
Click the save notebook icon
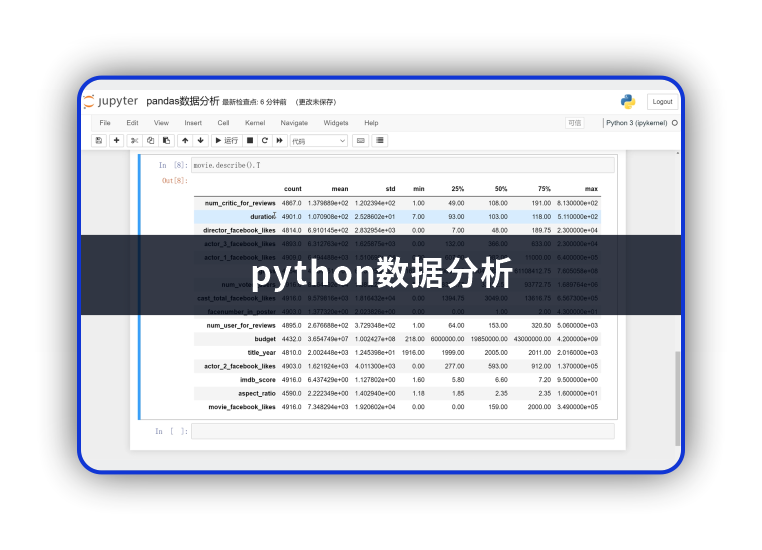99,141
